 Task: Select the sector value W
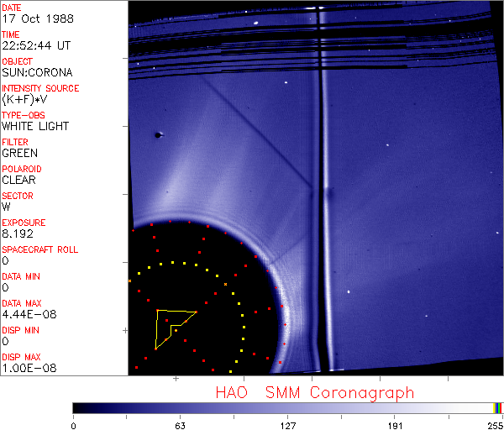click(x=6, y=207)
